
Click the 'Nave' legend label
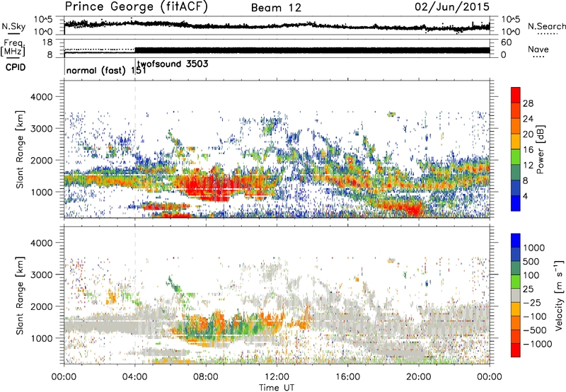click(x=538, y=50)
